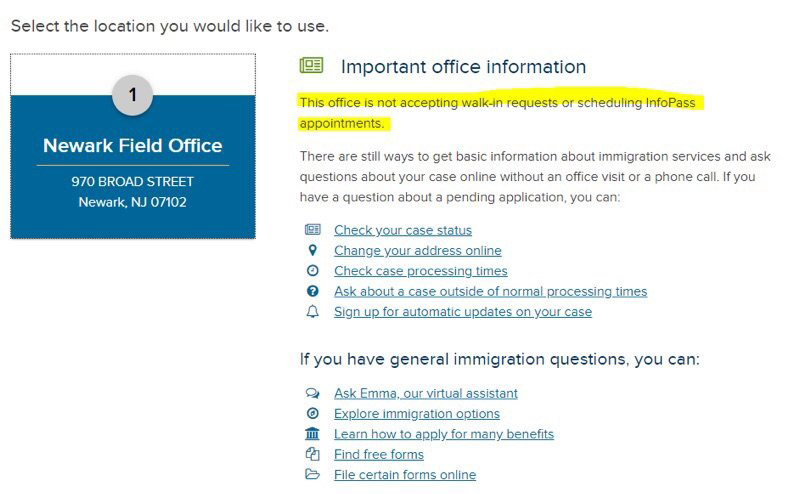Click the case status icon

click(x=313, y=230)
